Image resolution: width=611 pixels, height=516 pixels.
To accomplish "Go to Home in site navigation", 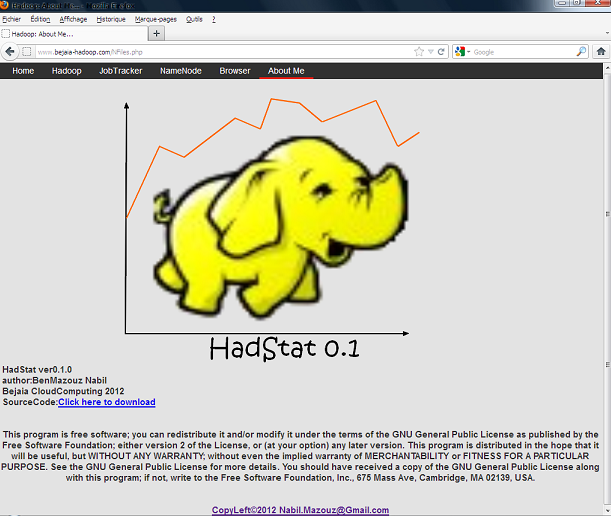I will click(23, 71).
